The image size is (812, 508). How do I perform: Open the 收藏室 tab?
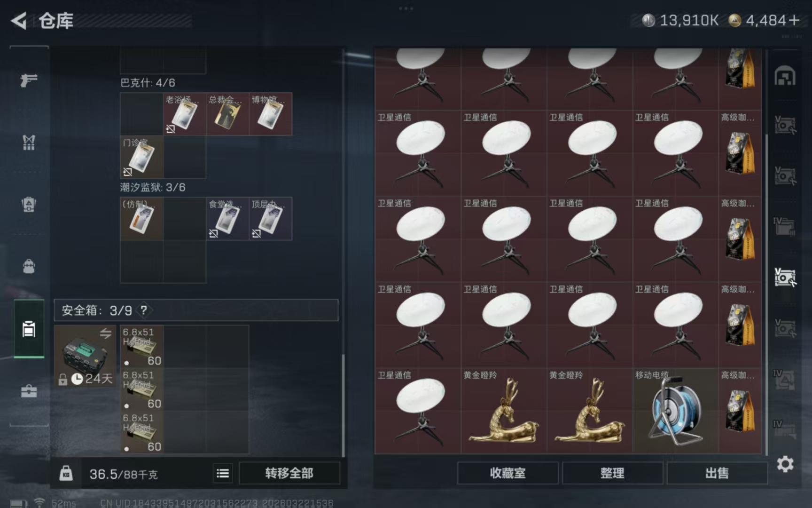point(507,473)
